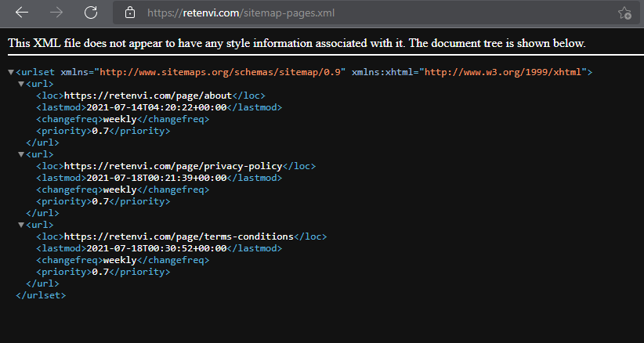Collapse the urlset root node

[11, 72]
